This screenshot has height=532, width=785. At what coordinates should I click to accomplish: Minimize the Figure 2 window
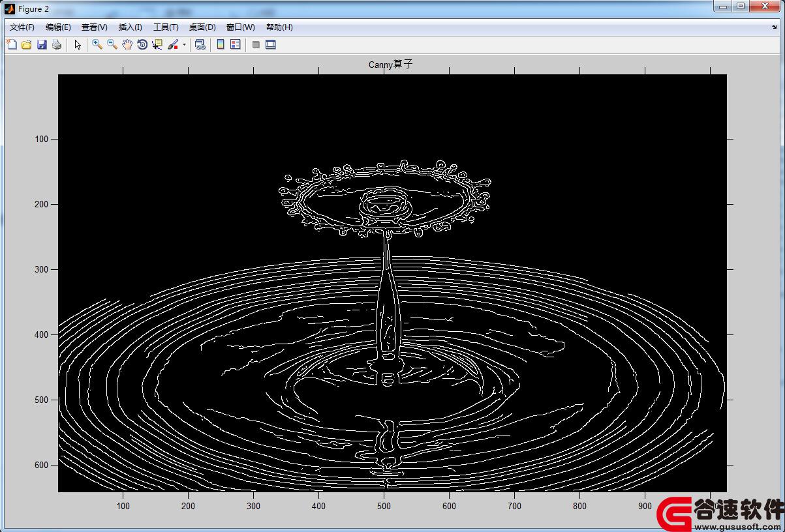pos(721,6)
